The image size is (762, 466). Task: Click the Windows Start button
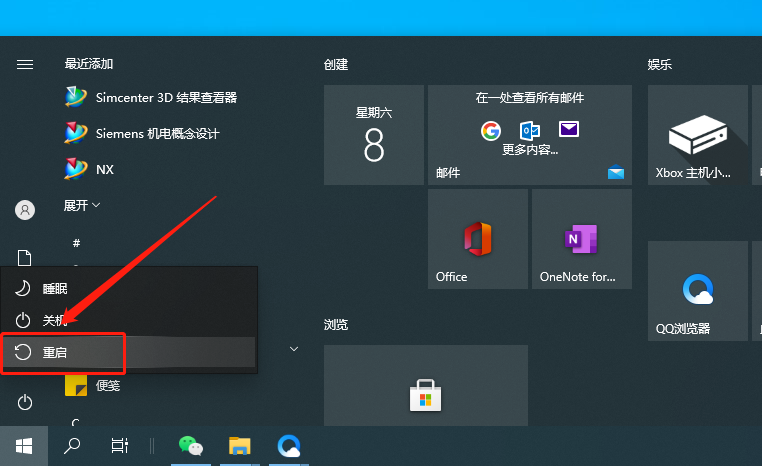click(x=24, y=446)
